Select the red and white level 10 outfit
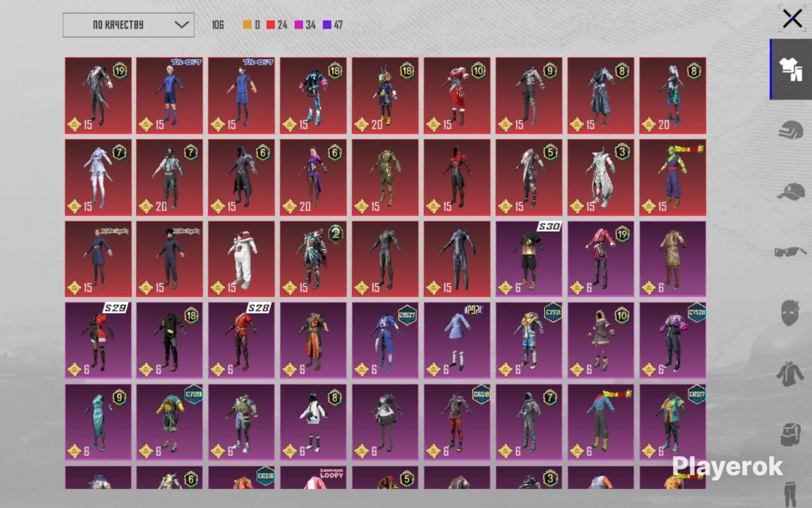 pyautogui.click(x=457, y=96)
